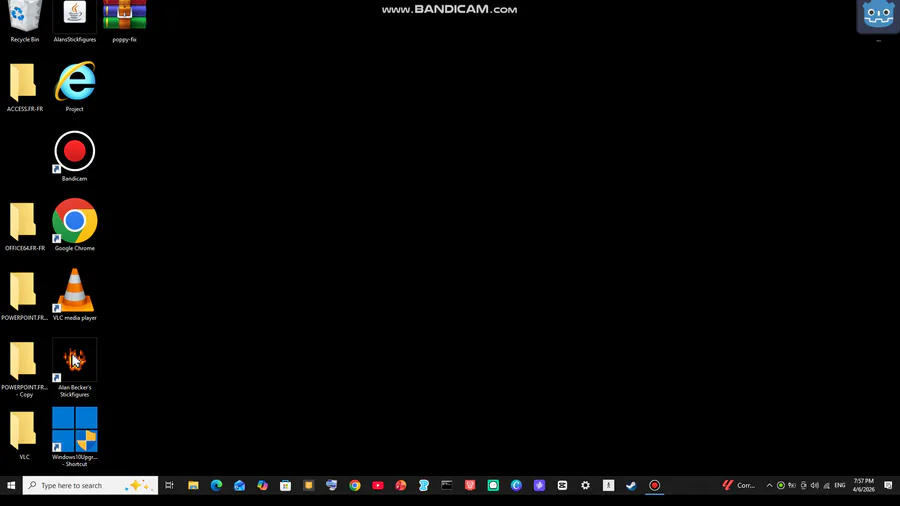Open the volume control in the tray
This screenshot has height=506, width=900.
(814, 485)
